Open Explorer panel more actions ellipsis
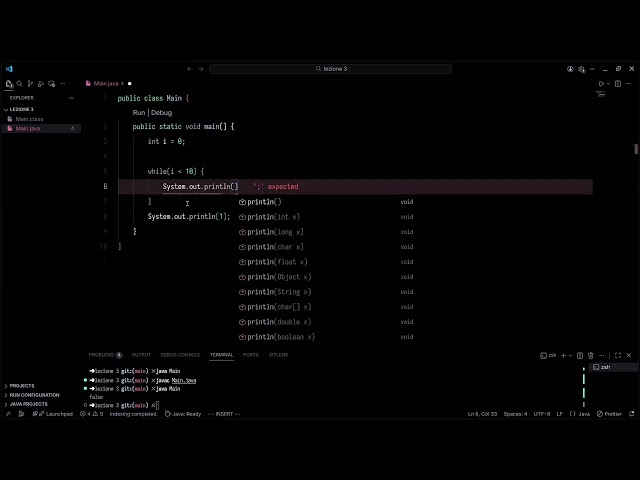The width and height of the screenshot is (640, 480). 71,98
